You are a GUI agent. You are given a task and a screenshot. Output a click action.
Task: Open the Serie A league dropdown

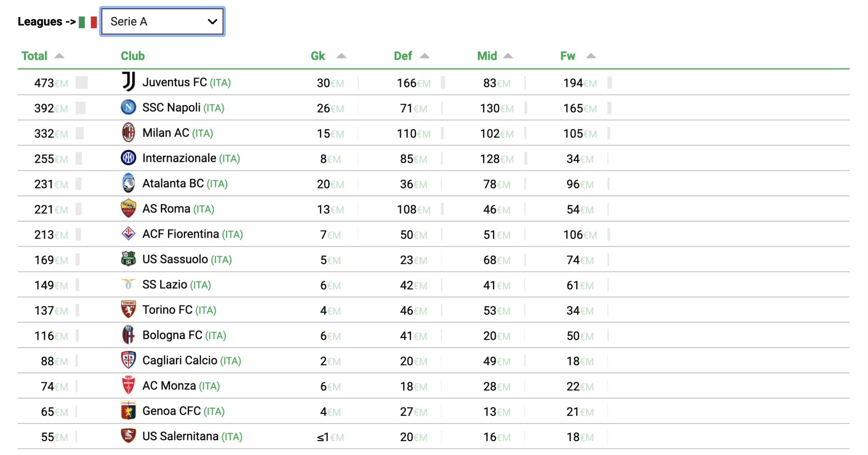(x=162, y=21)
